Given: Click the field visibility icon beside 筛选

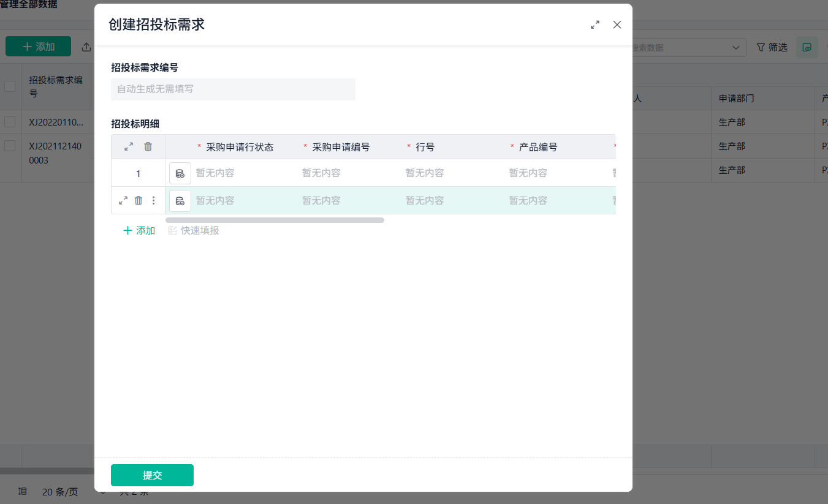Looking at the screenshot, I should [x=807, y=47].
